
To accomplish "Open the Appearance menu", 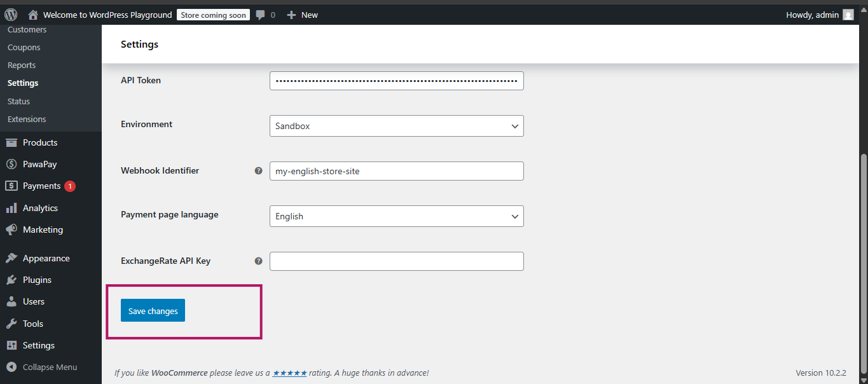I will [x=46, y=258].
